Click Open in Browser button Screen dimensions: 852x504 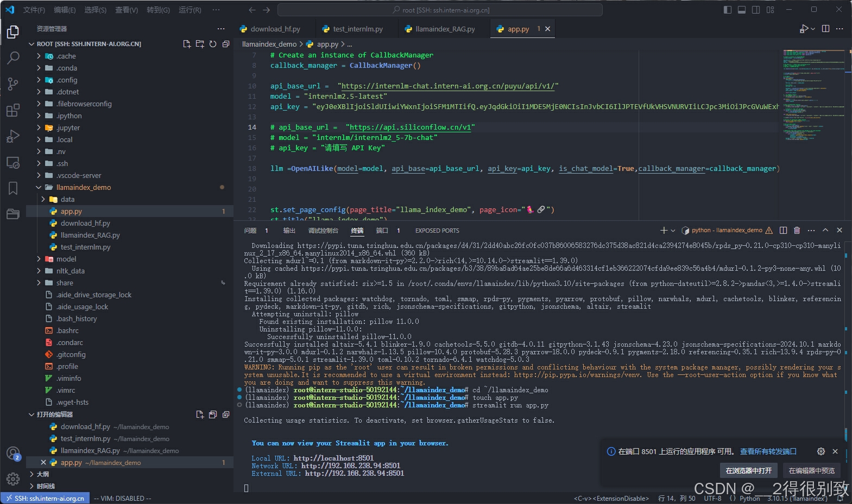tap(748, 470)
